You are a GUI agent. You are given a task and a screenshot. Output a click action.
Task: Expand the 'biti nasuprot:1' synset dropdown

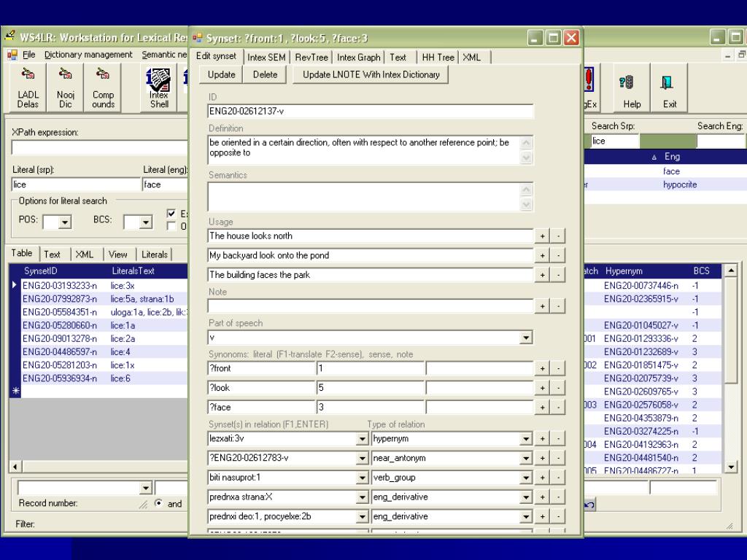click(x=363, y=478)
